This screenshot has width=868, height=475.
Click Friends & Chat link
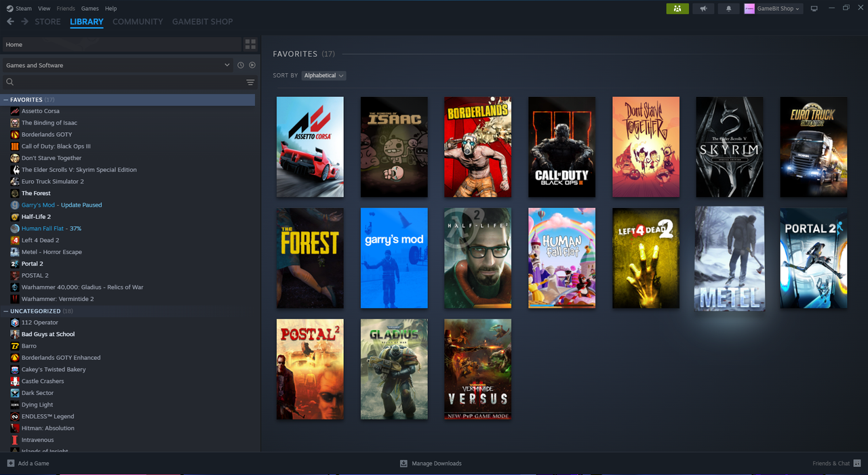coord(831,463)
